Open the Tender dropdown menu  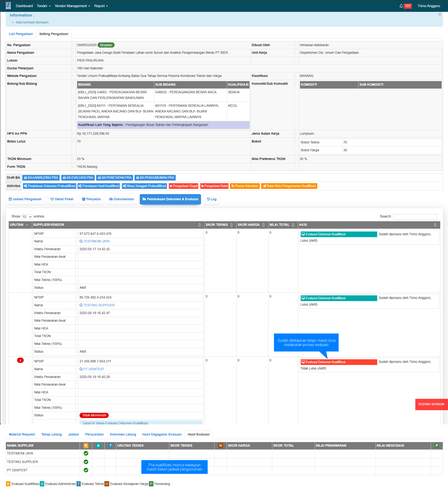pos(44,6)
